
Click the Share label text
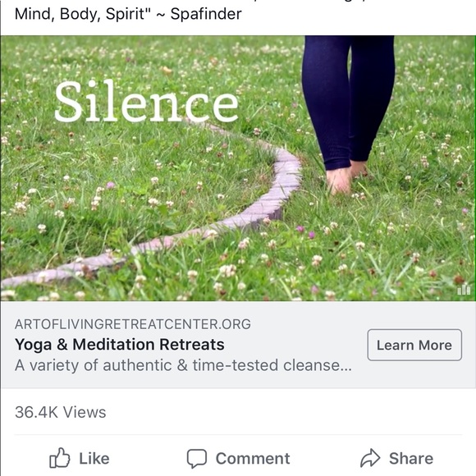pos(411,459)
